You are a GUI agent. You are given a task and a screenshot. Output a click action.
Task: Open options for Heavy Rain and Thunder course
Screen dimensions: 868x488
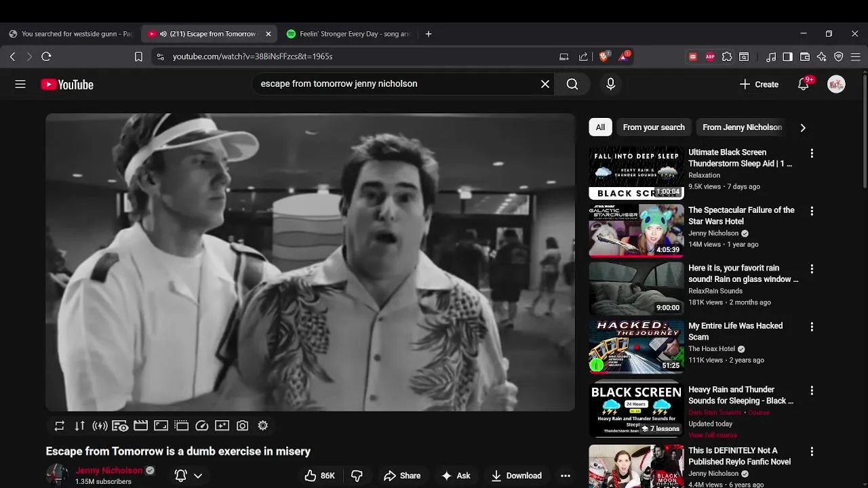click(x=812, y=390)
